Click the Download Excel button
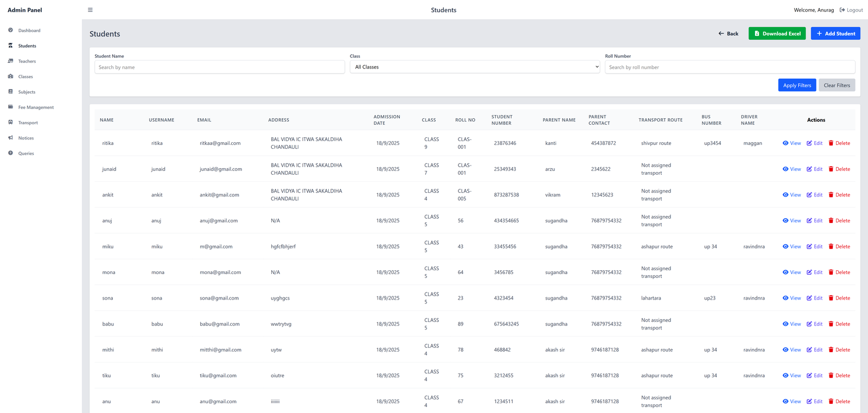 coord(777,34)
